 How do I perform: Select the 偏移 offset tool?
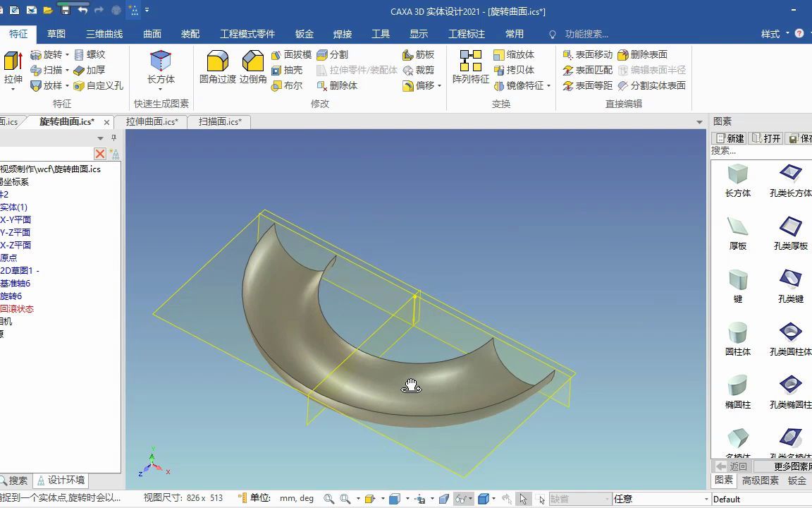(x=419, y=85)
